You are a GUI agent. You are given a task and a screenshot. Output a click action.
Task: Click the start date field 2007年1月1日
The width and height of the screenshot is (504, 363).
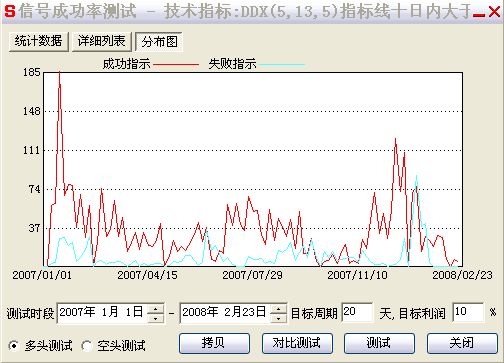(102, 313)
